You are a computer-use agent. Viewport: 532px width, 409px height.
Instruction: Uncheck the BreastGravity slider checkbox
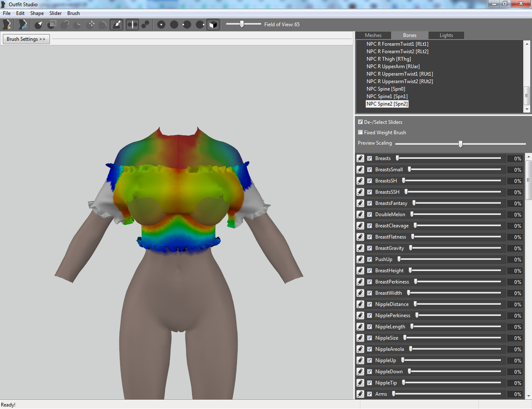coord(369,248)
